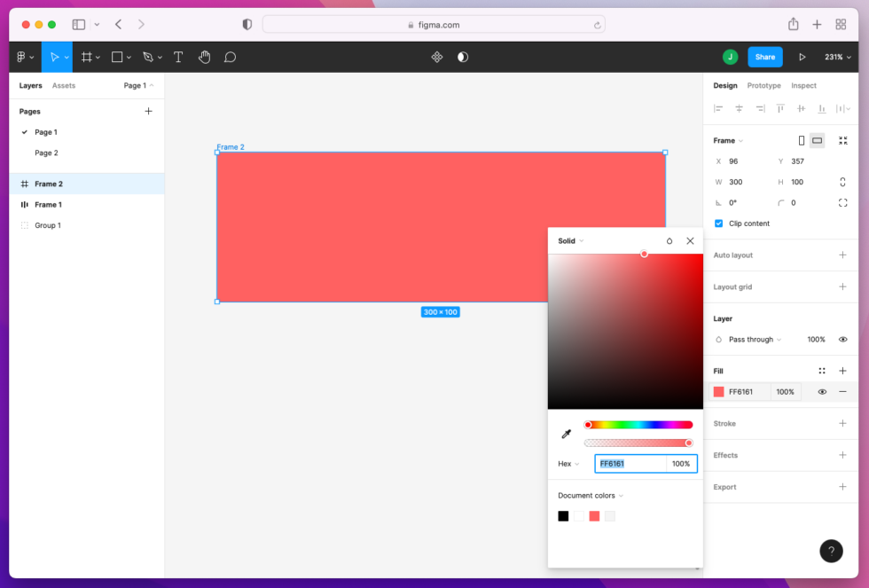Select the red document color swatch
This screenshot has width=869, height=588.
[594, 515]
